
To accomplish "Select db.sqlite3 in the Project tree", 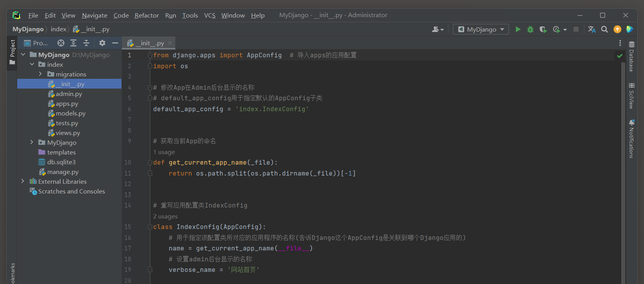I will click(x=61, y=162).
